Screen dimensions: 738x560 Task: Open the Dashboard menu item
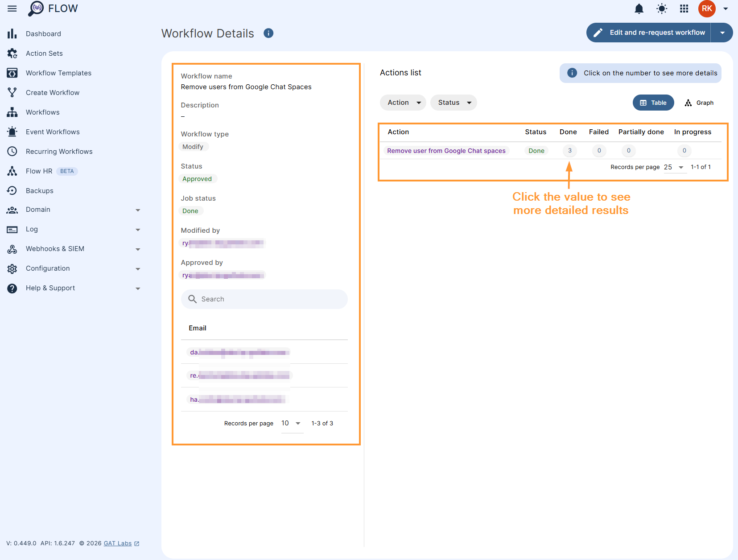coord(43,34)
